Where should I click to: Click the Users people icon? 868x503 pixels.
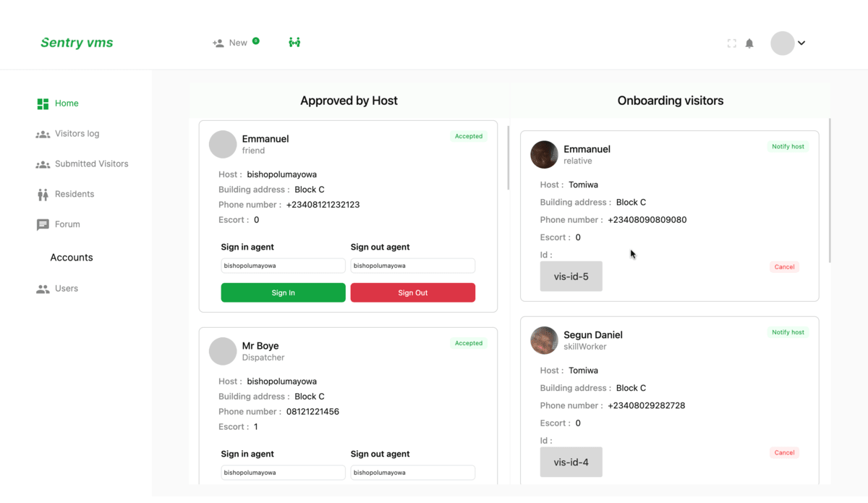point(43,289)
